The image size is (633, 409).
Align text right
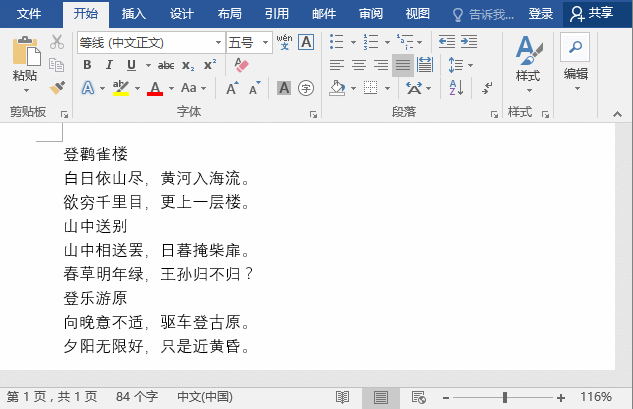[381, 65]
